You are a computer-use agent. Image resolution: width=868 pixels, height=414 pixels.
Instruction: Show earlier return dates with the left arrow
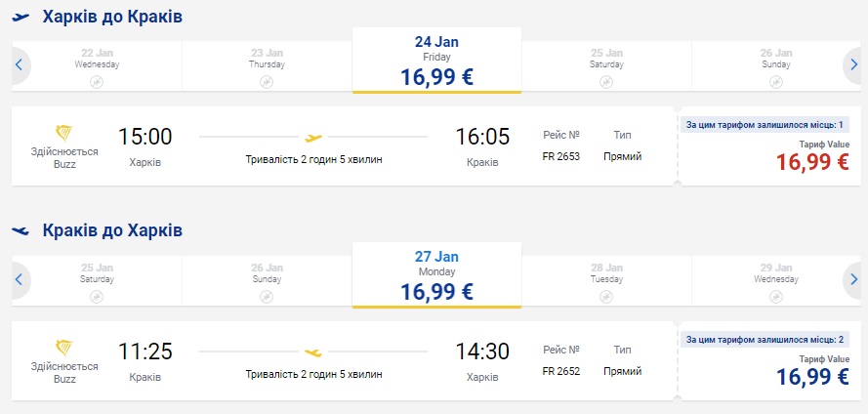[18, 280]
